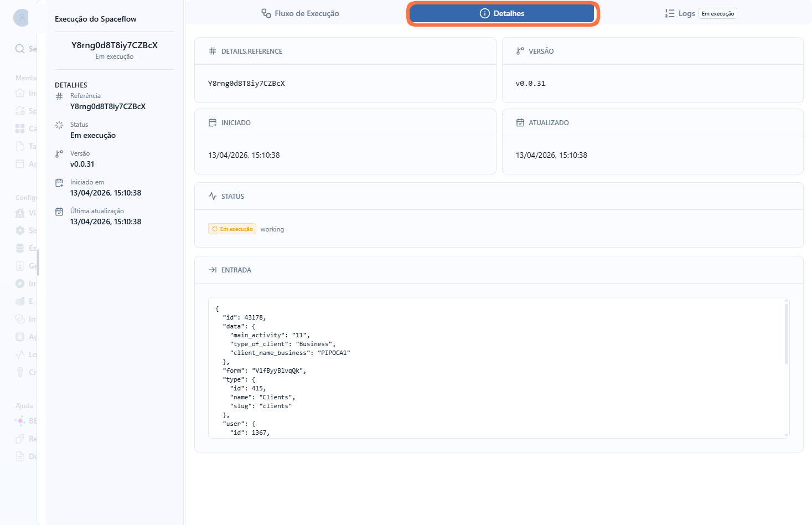The image size is (812, 525).
Task: Click the v0.0.31 value in the VERSÃO card
Action: 530,84
